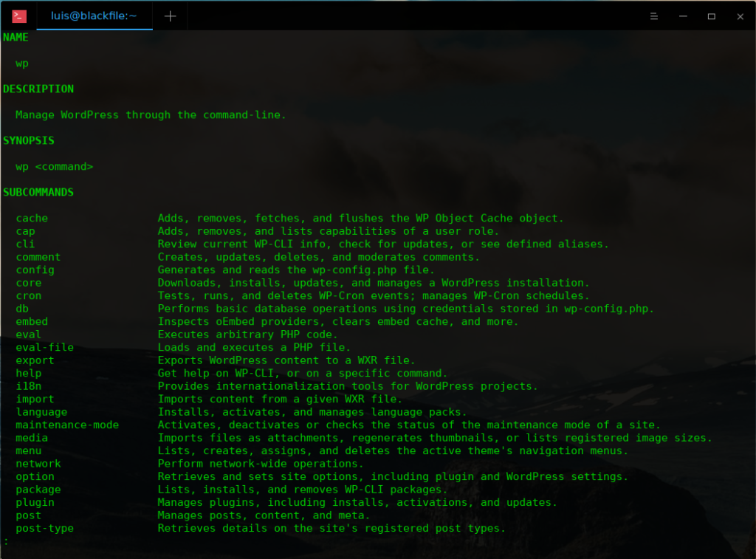Screen dimensions: 756x559
Task: Click the 'menu' subcommand name
Action: point(29,451)
